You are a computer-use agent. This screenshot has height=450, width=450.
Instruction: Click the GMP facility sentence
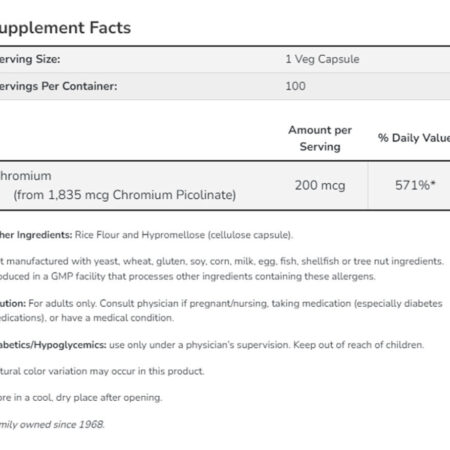pos(188,276)
